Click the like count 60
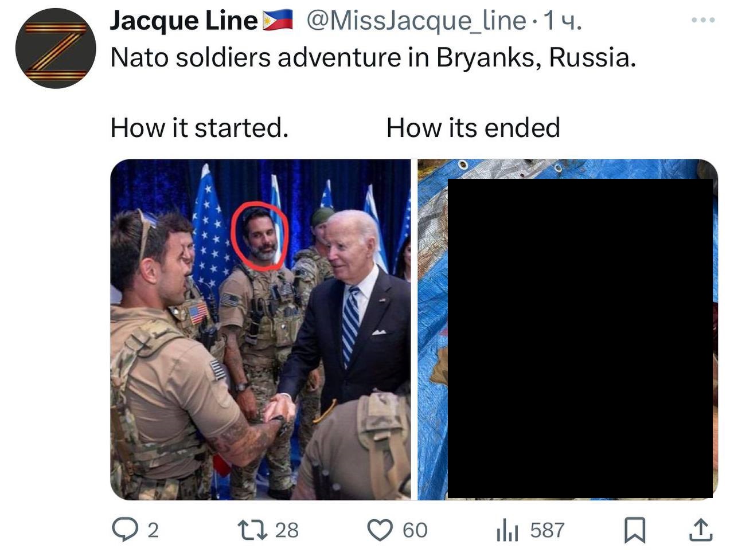734x560 pixels. coord(415,530)
